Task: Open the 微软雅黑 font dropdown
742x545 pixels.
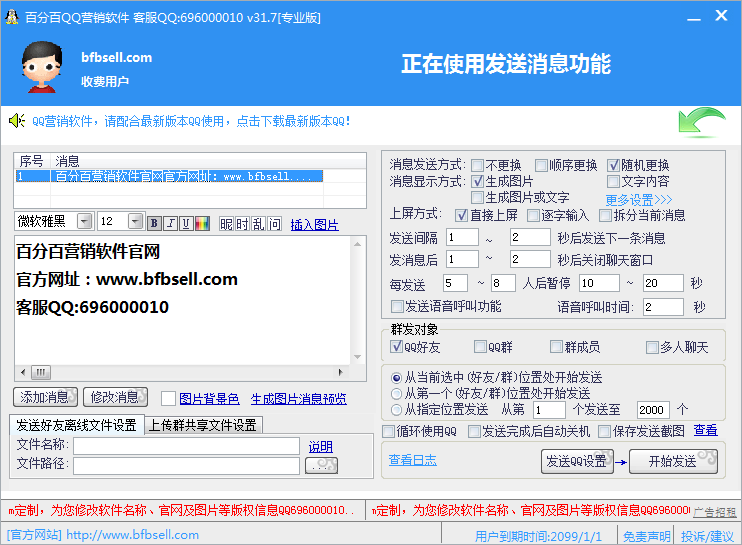Action: 84,222
